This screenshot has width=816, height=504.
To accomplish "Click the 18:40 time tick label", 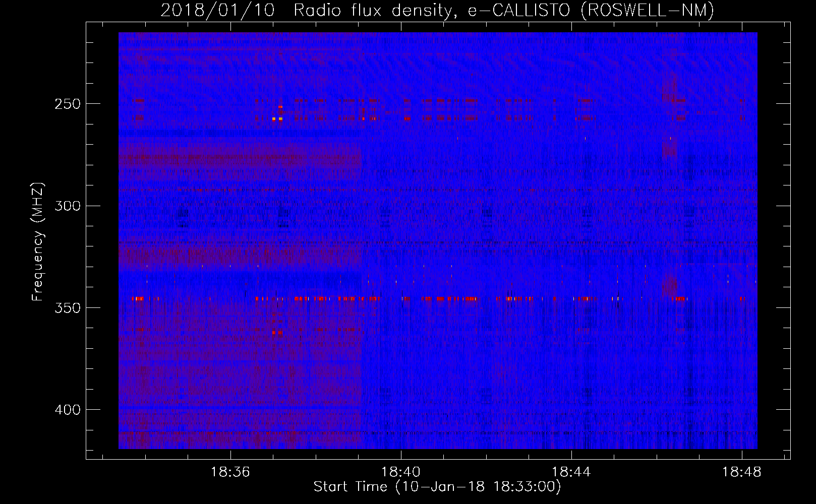I will pyautogui.click(x=401, y=472).
